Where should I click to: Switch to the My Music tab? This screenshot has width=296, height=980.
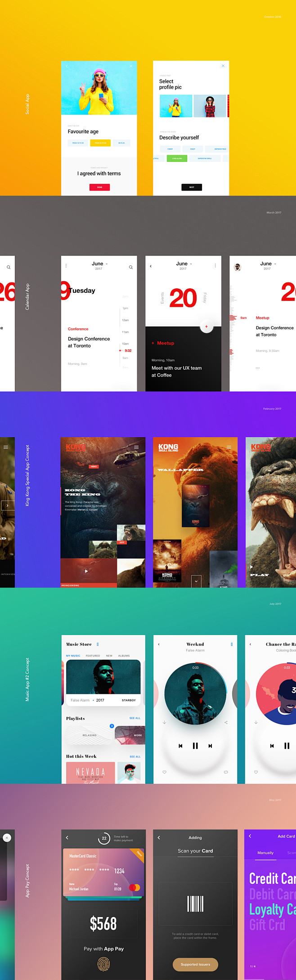coord(73,656)
